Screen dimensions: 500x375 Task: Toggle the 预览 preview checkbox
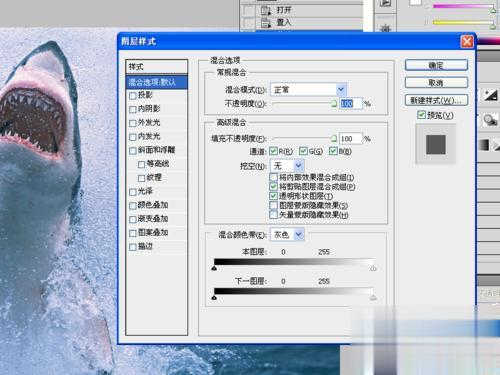pyautogui.click(x=421, y=115)
